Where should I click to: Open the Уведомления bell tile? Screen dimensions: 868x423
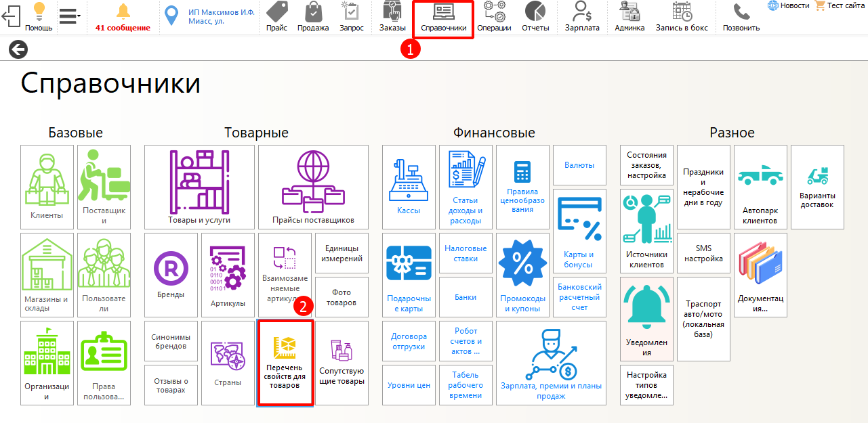646,319
